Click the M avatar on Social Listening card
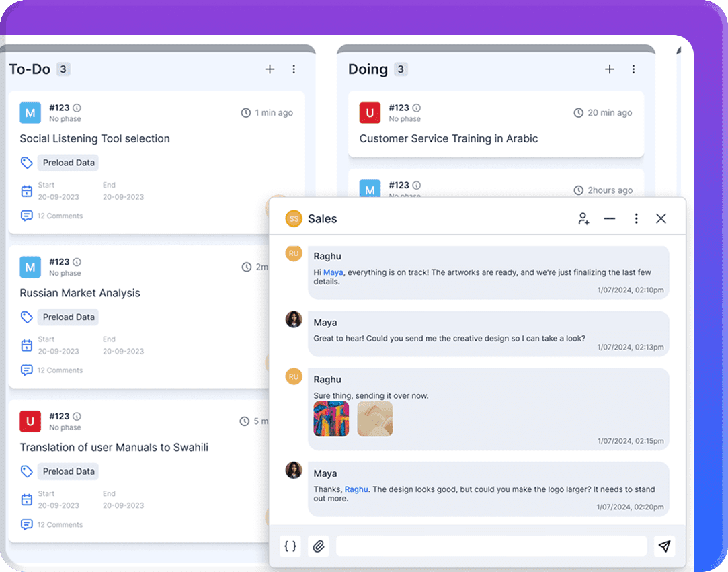The width and height of the screenshot is (728, 572). click(30, 113)
